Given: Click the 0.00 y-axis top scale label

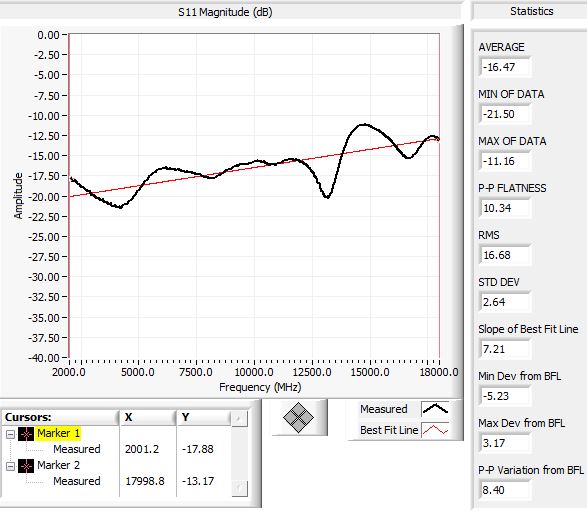Looking at the screenshot, I should [x=48, y=35].
